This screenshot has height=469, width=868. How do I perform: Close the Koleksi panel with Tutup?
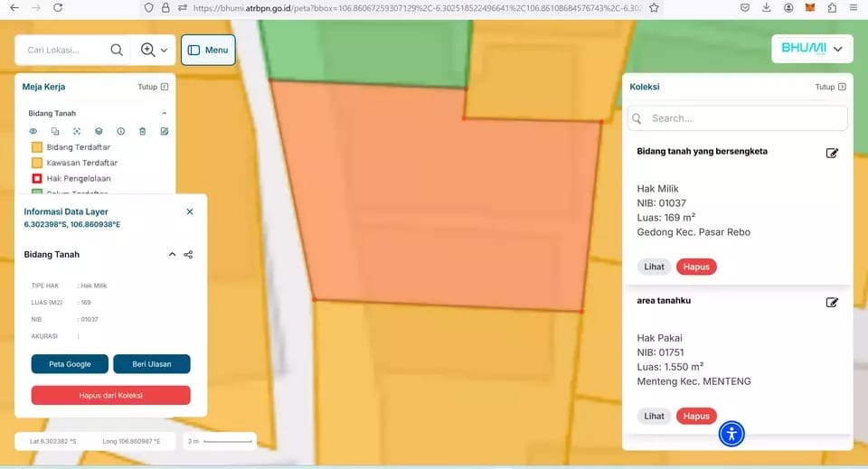[x=830, y=88]
